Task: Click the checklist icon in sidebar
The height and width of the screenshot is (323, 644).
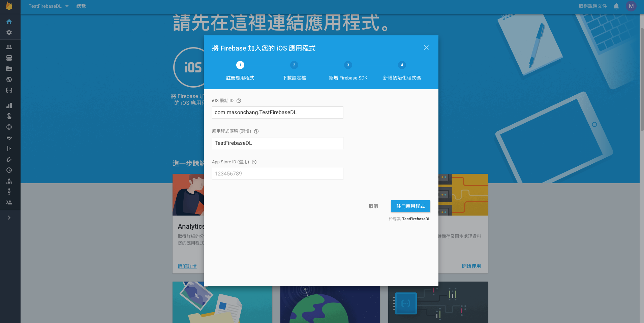Action: pos(9,138)
